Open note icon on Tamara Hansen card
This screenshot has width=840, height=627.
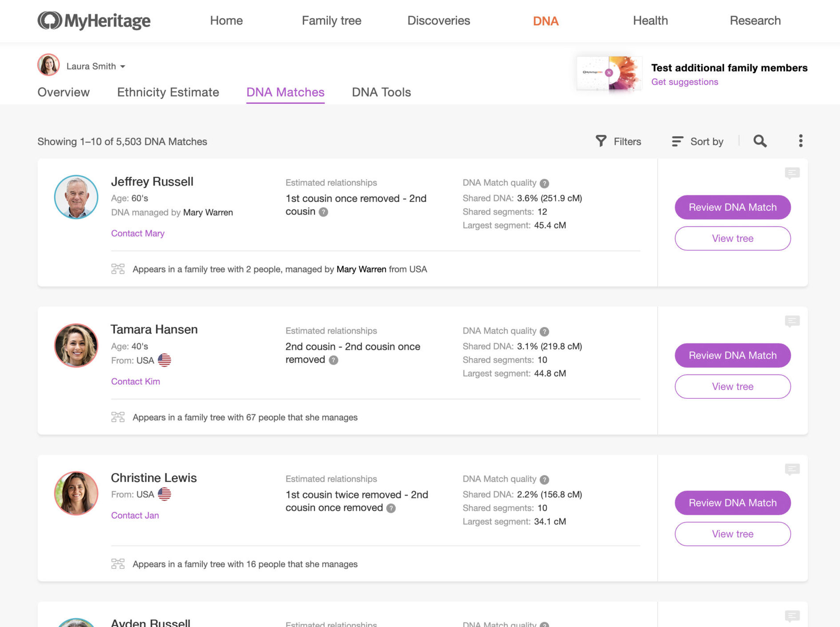pos(792,321)
